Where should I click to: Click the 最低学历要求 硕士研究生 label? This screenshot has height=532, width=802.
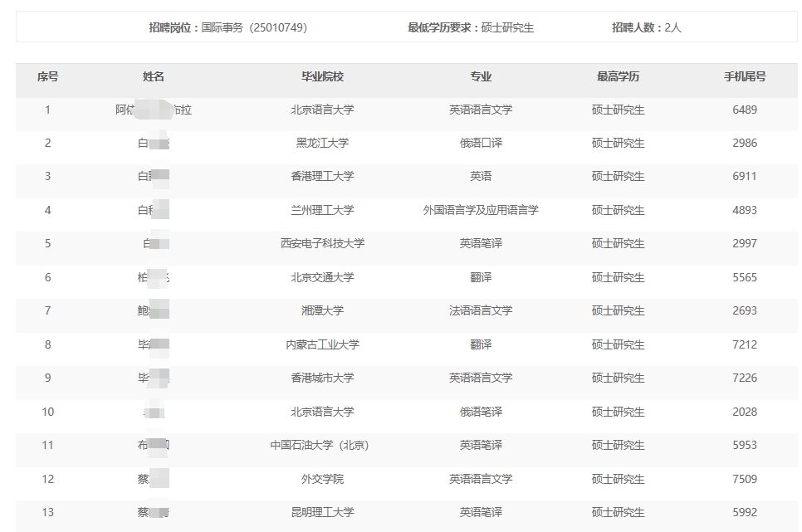471,27
